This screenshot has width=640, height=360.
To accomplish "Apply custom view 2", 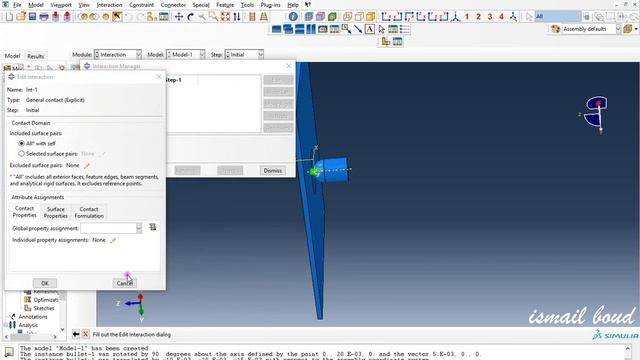I will 478,17.
